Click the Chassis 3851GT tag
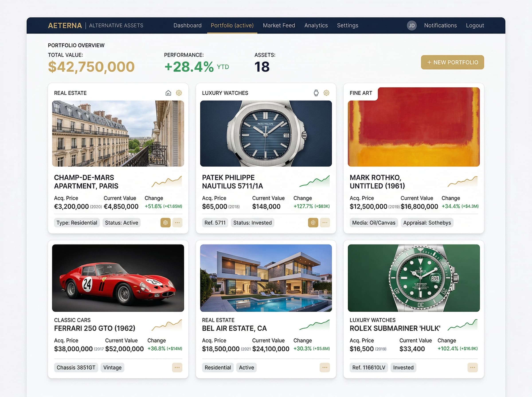The image size is (532, 397). tap(76, 368)
